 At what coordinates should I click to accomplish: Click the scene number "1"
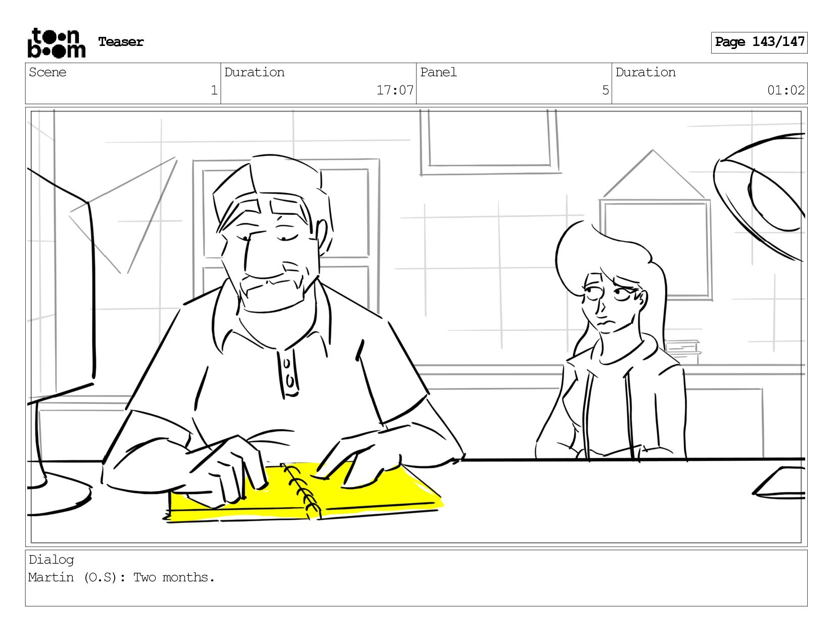[x=214, y=90]
